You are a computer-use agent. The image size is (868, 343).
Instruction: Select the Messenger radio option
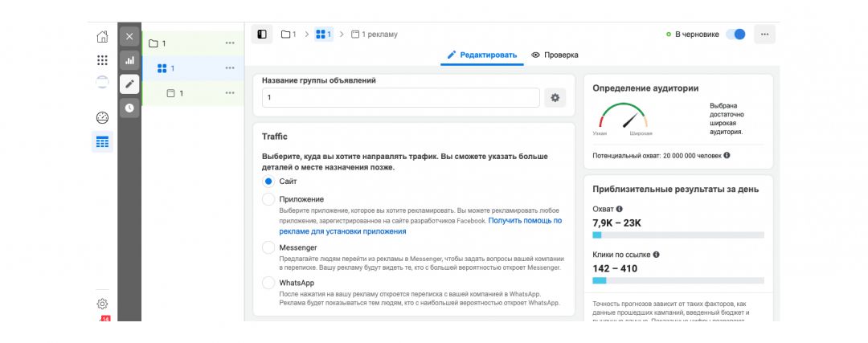(268, 247)
